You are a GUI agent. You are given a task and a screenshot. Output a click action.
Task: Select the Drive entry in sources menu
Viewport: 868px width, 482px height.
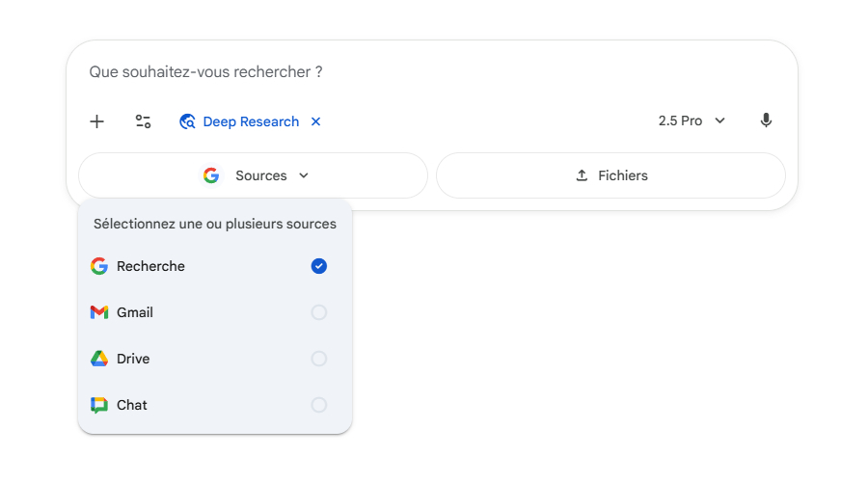point(133,359)
